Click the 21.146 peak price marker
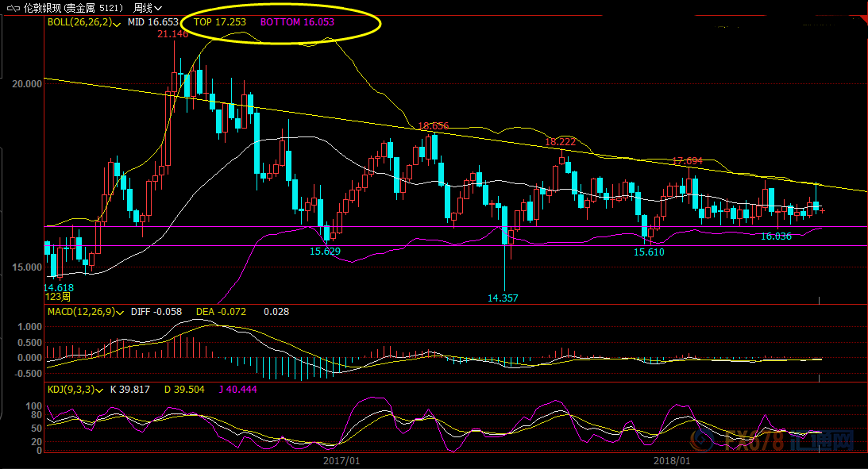Image resolution: width=868 pixels, height=469 pixels. point(172,34)
